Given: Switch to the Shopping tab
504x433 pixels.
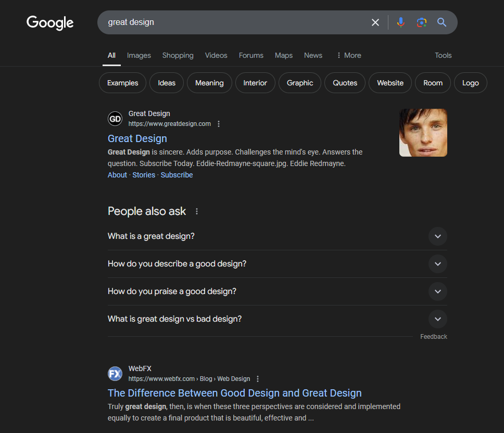Looking at the screenshot, I should (178, 55).
